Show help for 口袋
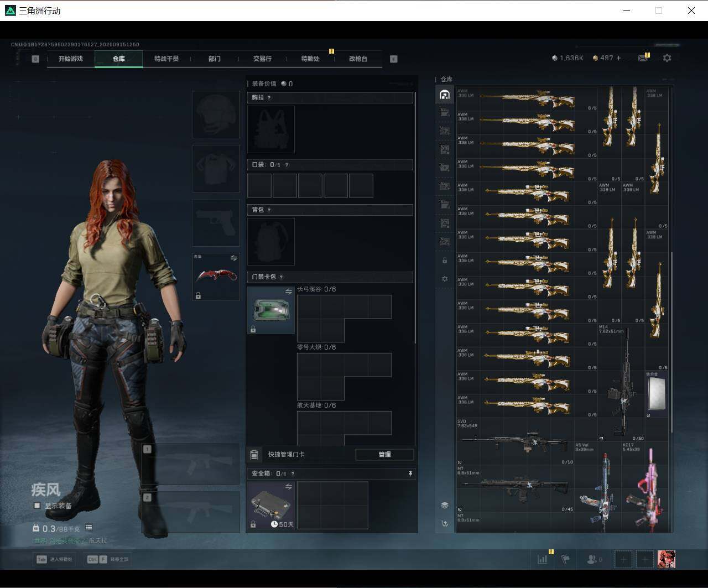708x588 pixels. (x=287, y=165)
